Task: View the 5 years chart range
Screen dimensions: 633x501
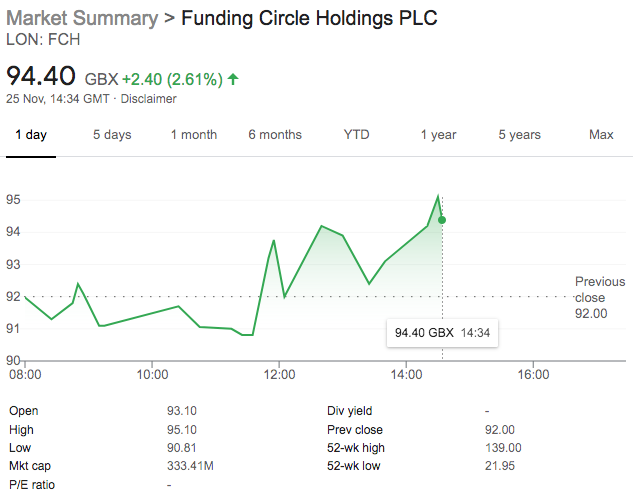Action: pyautogui.click(x=520, y=134)
